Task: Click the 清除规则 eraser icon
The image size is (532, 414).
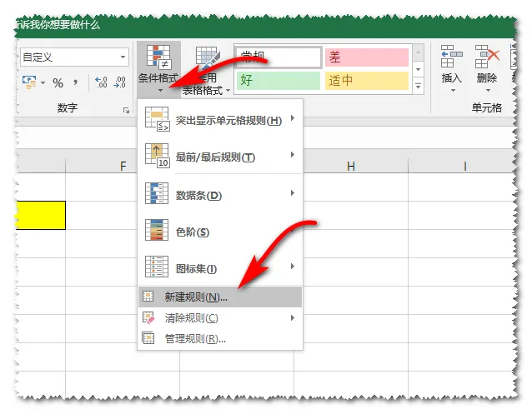Action: (x=148, y=317)
